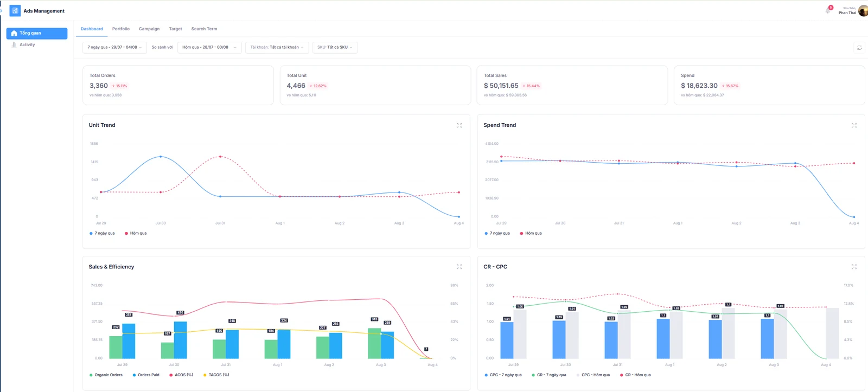868x392 pixels.
Task: Toggle Orders Paid legend item
Action: click(146, 375)
